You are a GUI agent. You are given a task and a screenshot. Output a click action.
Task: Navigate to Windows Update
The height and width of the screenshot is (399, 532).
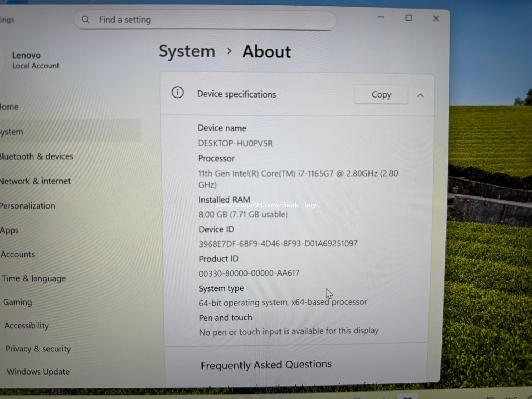coord(38,372)
